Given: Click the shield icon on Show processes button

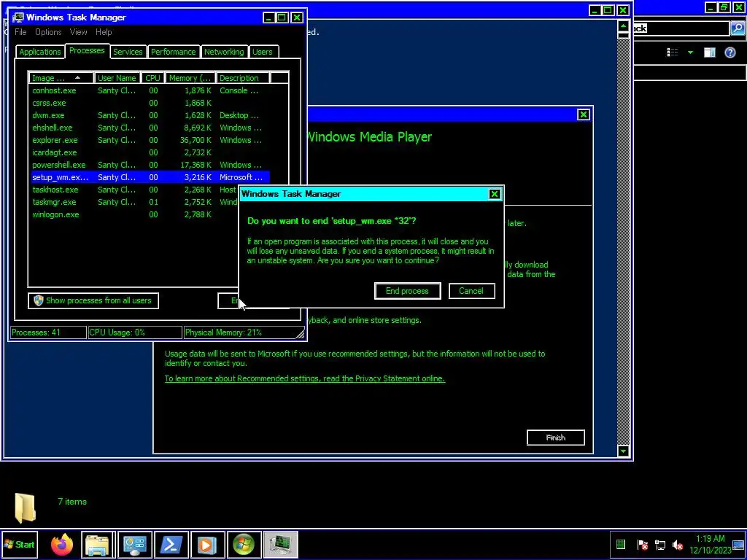Looking at the screenshot, I should [39, 300].
